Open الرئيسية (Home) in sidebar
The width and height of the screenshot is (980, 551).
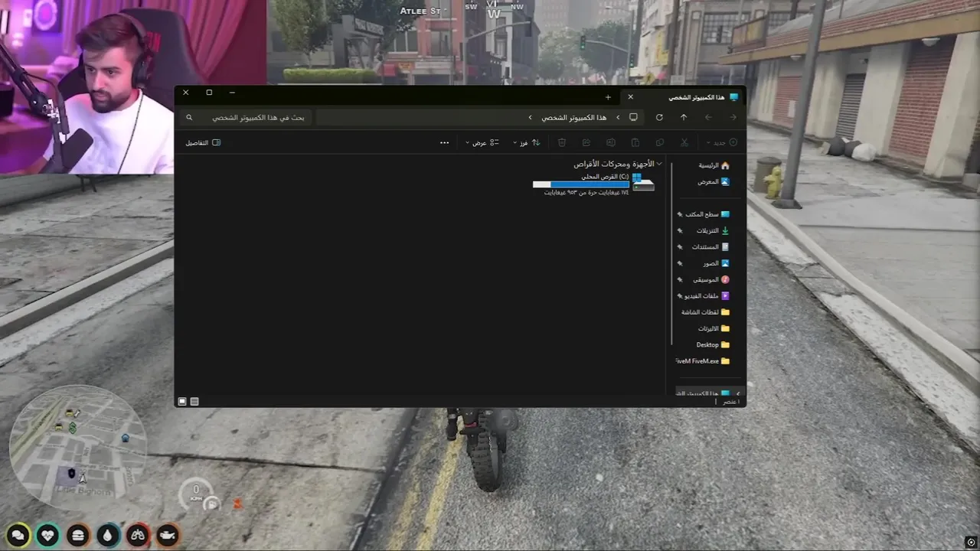coord(714,165)
